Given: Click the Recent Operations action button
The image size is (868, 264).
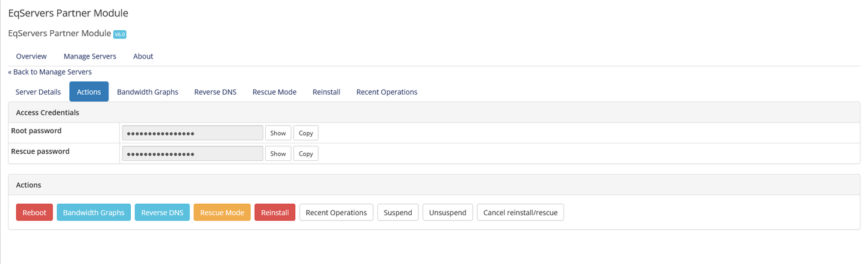Looking at the screenshot, I should tap(336, 212).
